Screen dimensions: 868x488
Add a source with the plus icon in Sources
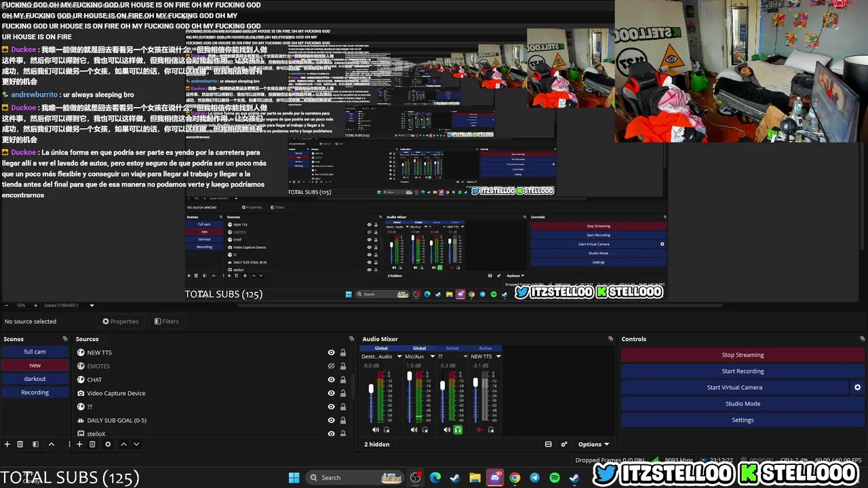(79, 445)
